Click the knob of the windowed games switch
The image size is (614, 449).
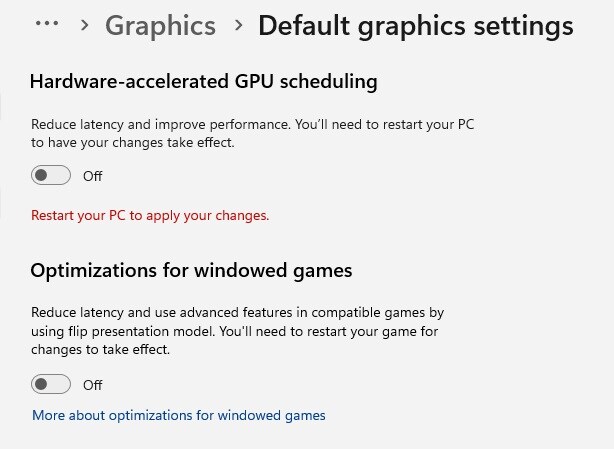tap(42, 385)
